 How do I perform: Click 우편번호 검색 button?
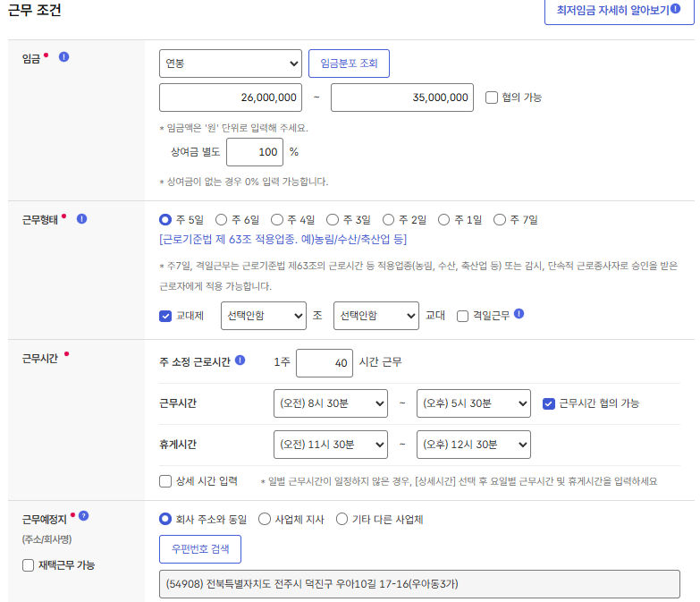coord(199,548)
